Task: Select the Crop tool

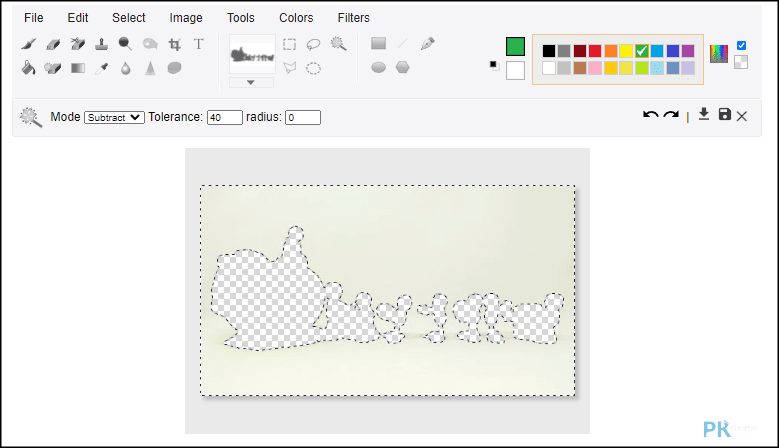Action: 174,44
